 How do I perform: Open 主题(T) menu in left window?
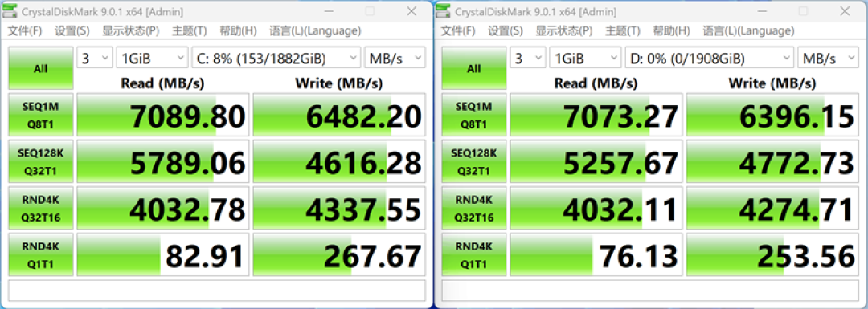(190, 31)
